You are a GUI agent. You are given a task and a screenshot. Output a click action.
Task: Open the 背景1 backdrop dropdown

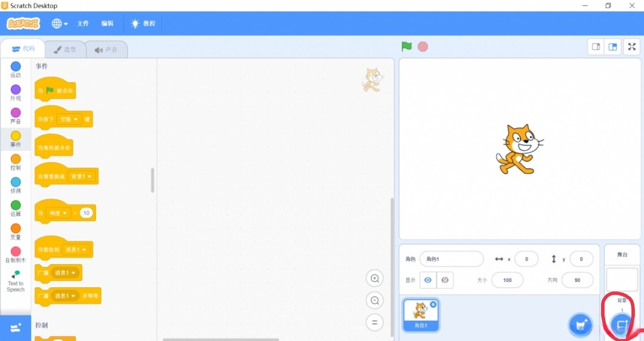click(81, 176)
